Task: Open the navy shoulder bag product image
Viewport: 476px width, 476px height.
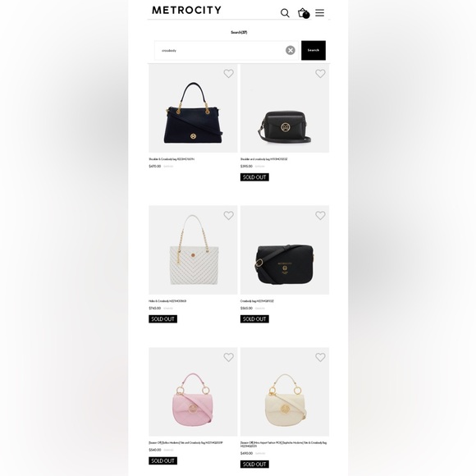Action: 193,108
